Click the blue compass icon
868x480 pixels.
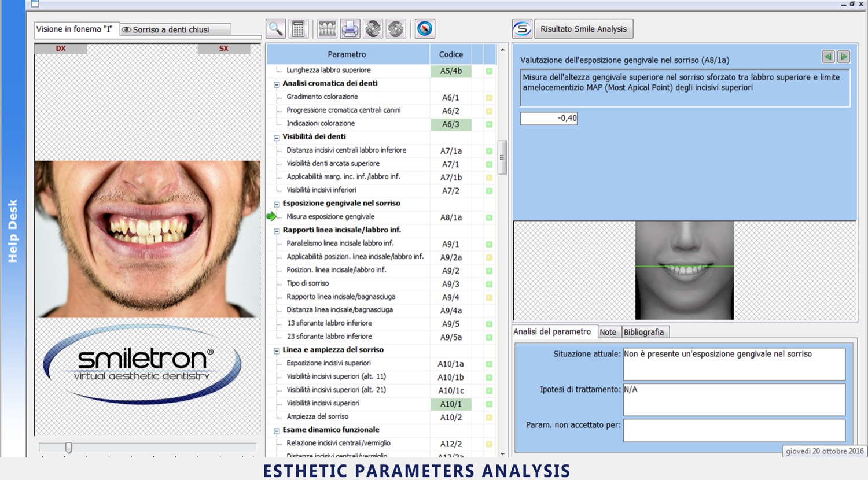pos(425,29)
